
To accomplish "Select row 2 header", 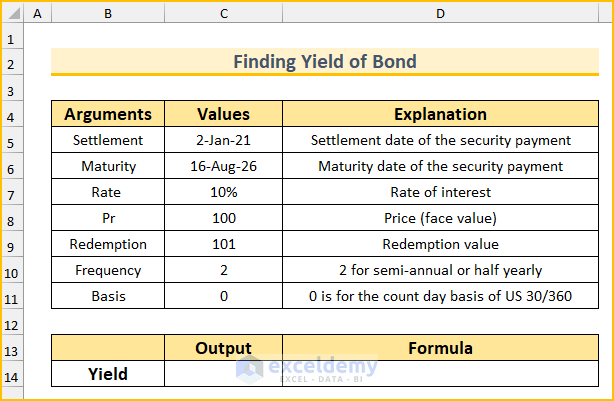I will (12, 62).
